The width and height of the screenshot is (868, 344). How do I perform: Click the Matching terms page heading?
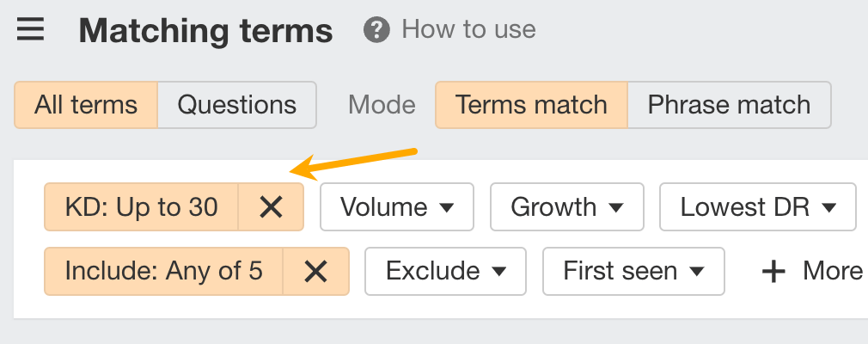click(x=205, y=32)
